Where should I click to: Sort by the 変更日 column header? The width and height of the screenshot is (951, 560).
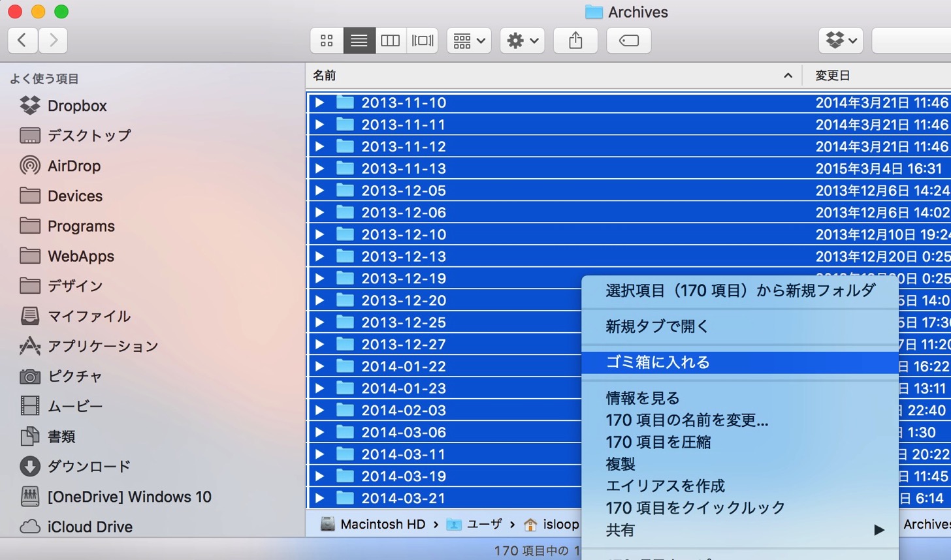[877, 76]
